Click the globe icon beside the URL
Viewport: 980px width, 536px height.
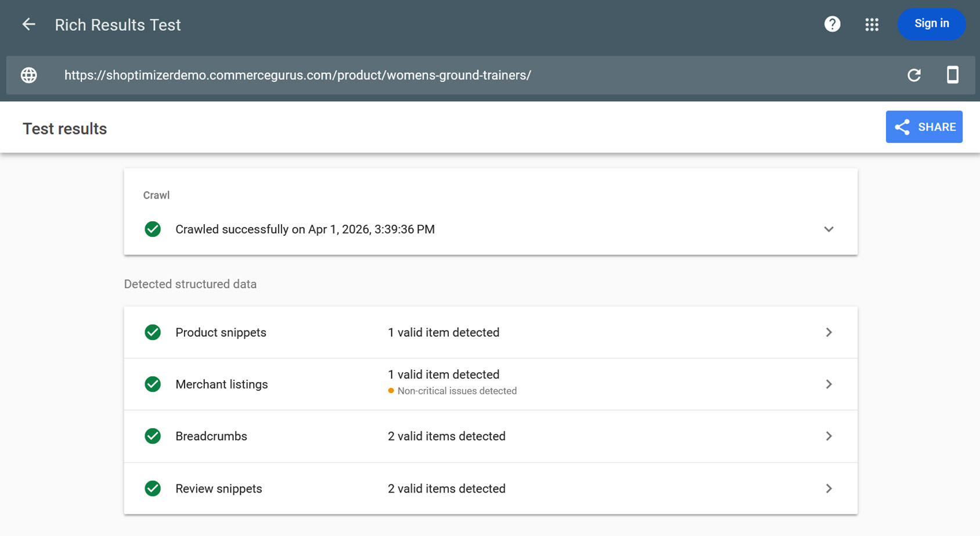click(x=28, y=75)
